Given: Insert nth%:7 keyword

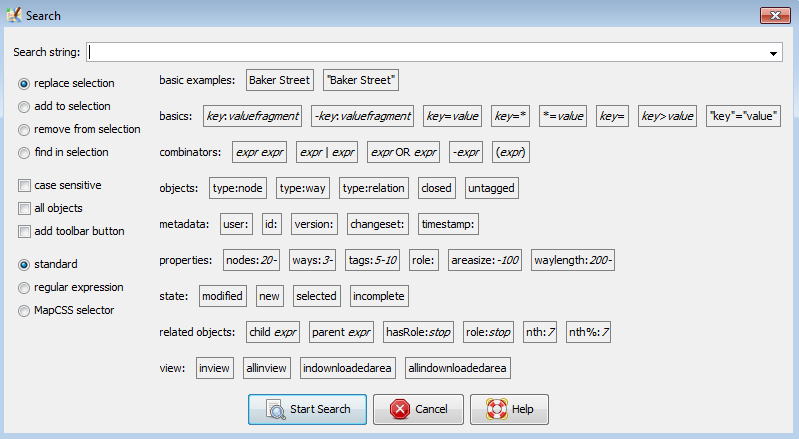Looking at the screenshot, I should [589, 332].
